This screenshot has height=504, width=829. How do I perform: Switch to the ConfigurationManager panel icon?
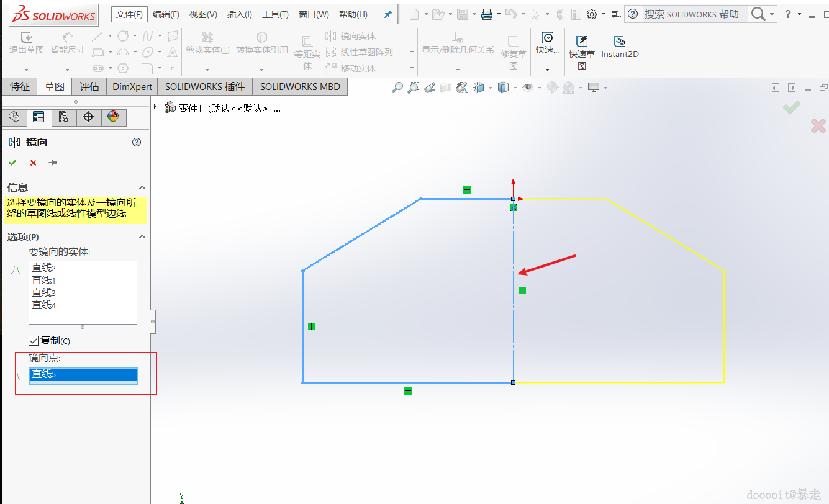[63, 117]
